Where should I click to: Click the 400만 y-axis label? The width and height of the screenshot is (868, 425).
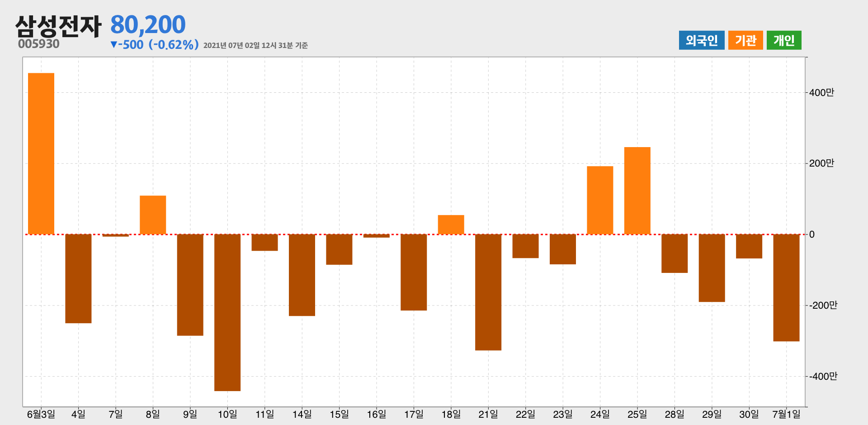pyautogui.click(x=821, y=92)
